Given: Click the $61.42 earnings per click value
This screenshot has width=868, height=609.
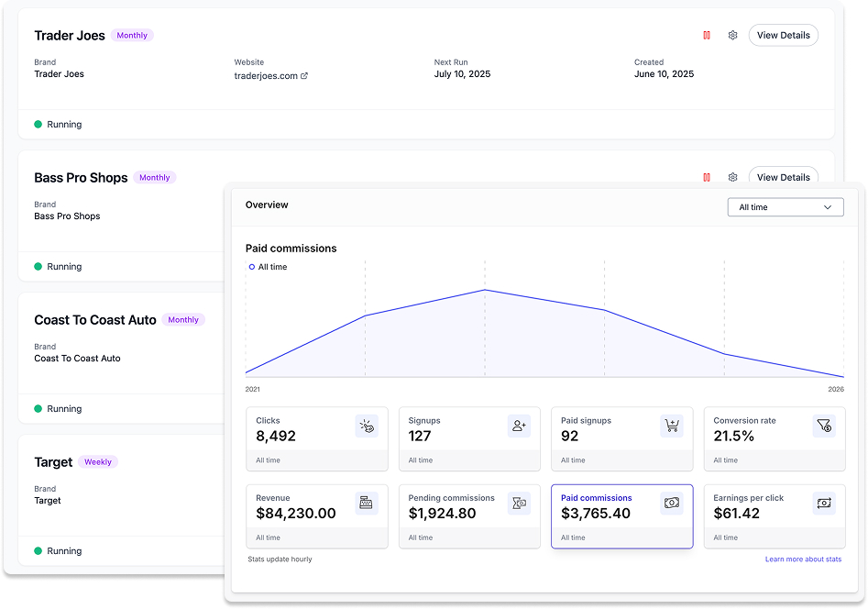Looking at the screenshot, I should pyautogui.click(x=737, y=514).
